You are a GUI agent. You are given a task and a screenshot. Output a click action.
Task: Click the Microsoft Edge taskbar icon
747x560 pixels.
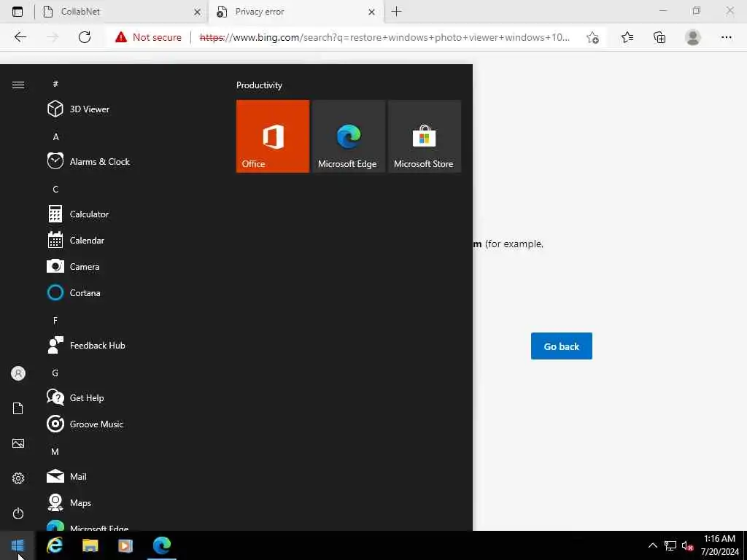point(162,545)
